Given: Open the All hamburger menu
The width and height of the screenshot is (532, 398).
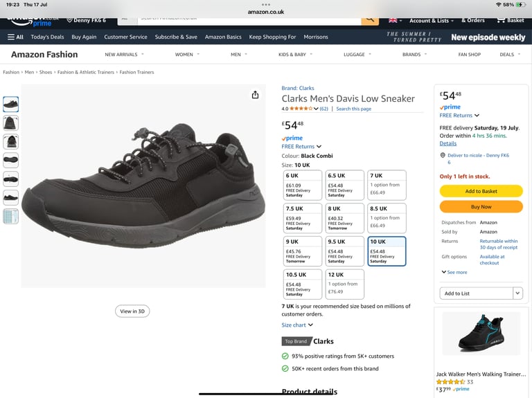Looking at the screenshot, I should [x=16, y=37].
